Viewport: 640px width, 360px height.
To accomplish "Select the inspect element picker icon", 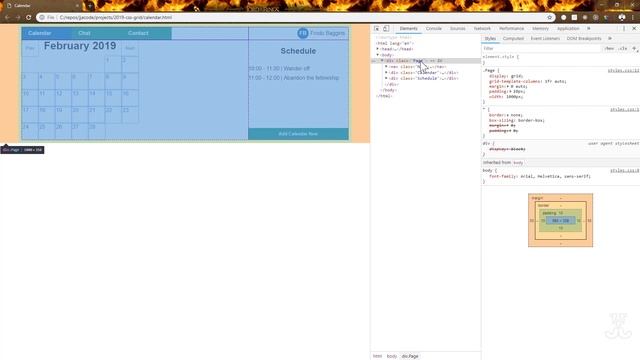I will click(377, 29).
